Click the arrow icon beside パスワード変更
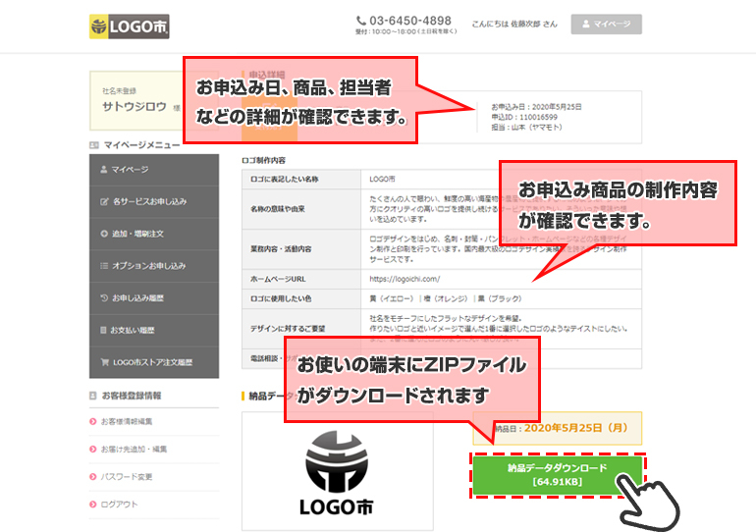Screen dimensions: 756x532 tap(93, 477)
